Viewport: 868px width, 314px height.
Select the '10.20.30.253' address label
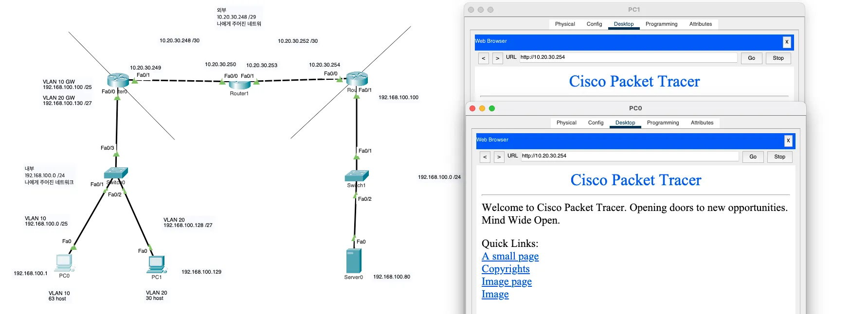point(262,66)
